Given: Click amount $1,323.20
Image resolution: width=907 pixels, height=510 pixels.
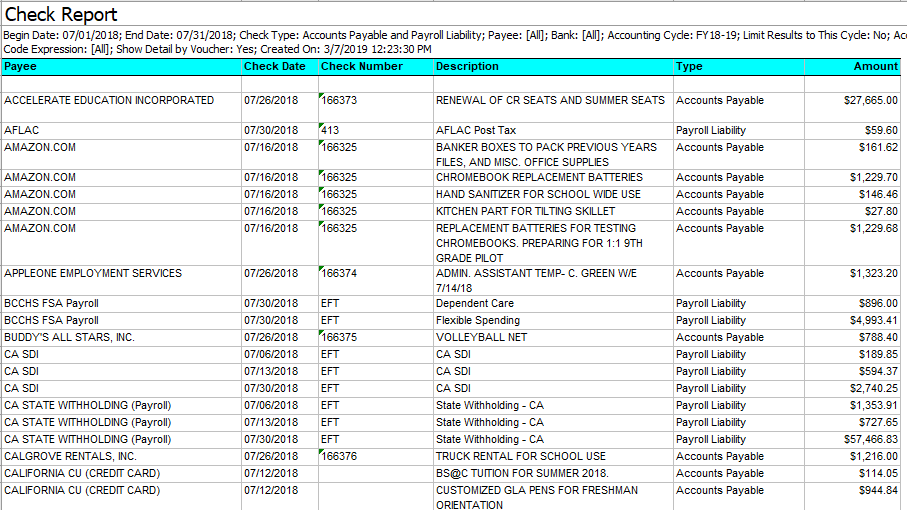Looking at the screenshot, I should pyautogui.click(x=874, y=274).
